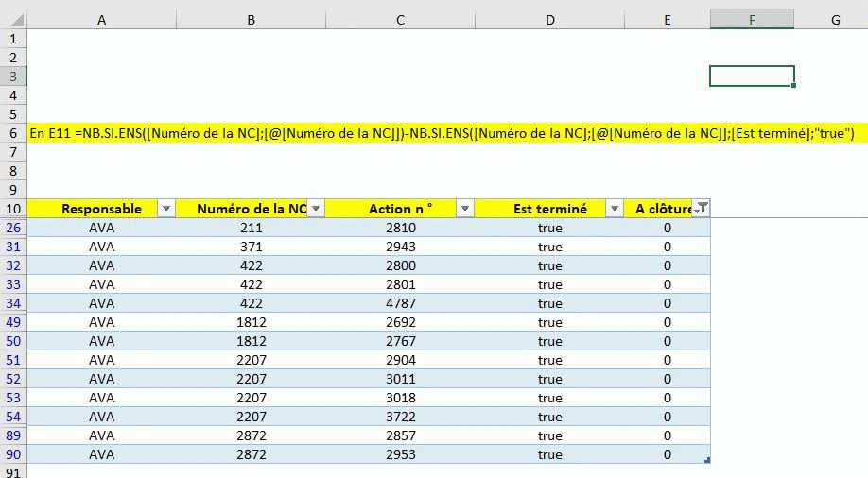
Task: Select column B header
Action: pyautogui.click(x=252, y=21)
